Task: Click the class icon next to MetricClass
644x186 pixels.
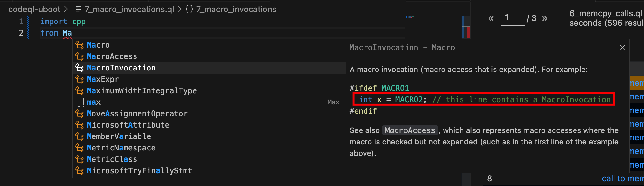Action: click(79, 159)
